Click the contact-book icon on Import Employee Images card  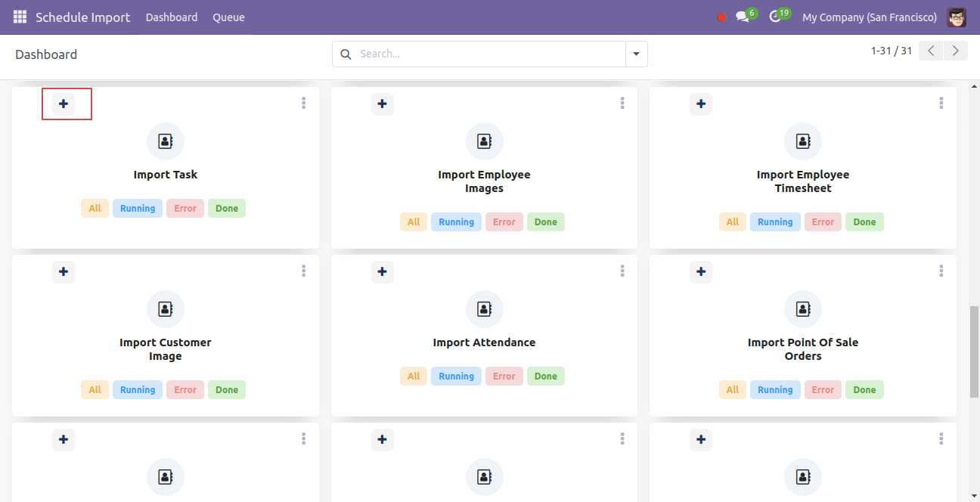(485, 141)
